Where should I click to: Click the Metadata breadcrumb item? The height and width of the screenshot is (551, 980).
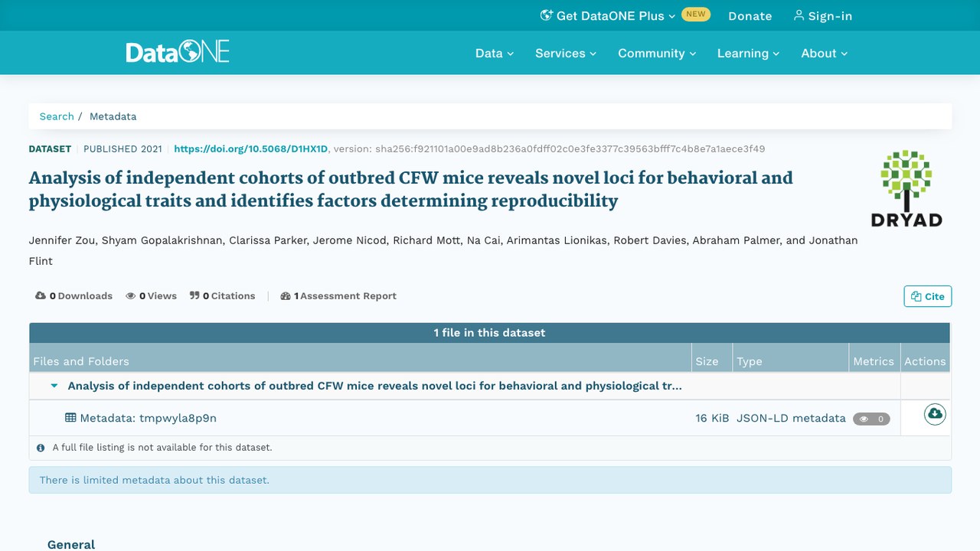[x=113, y=116]
